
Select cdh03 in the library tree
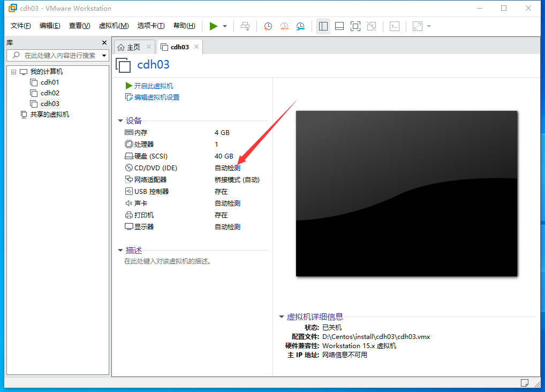(50, 104)
